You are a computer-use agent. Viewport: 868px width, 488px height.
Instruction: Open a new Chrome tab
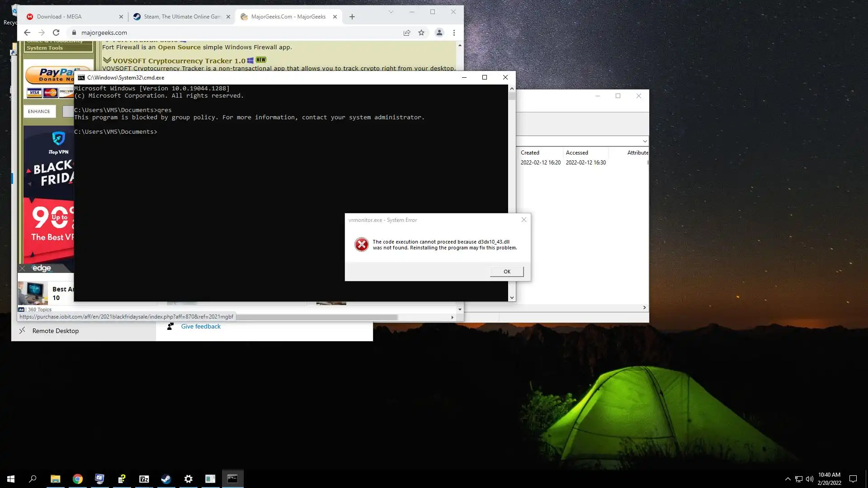click(352, 17)
